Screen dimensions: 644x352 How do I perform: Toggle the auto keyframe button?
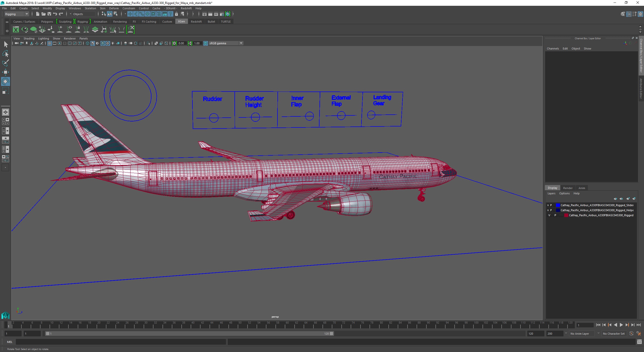coord(631,334)
